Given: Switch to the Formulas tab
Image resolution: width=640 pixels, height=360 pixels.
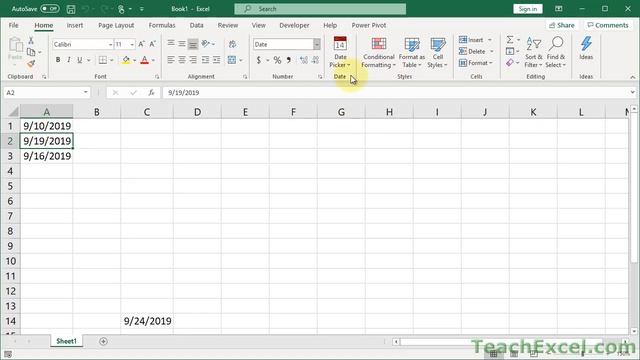Looking at the screenshot, I should (x=162, y=25).
